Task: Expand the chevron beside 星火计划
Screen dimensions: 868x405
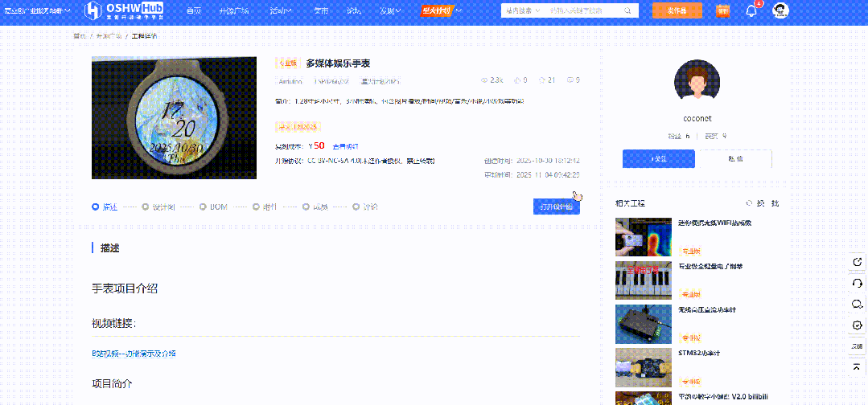Action: pyautogui.click(x=459, y=10)
